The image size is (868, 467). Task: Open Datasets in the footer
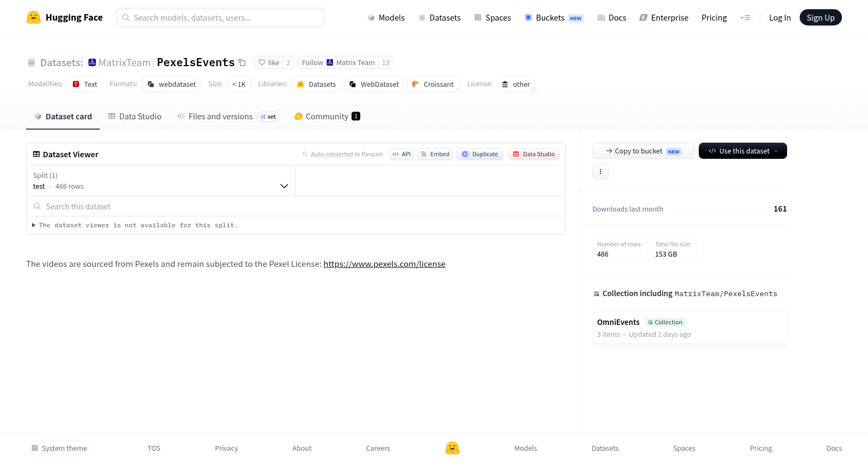[x=605, y=448]
